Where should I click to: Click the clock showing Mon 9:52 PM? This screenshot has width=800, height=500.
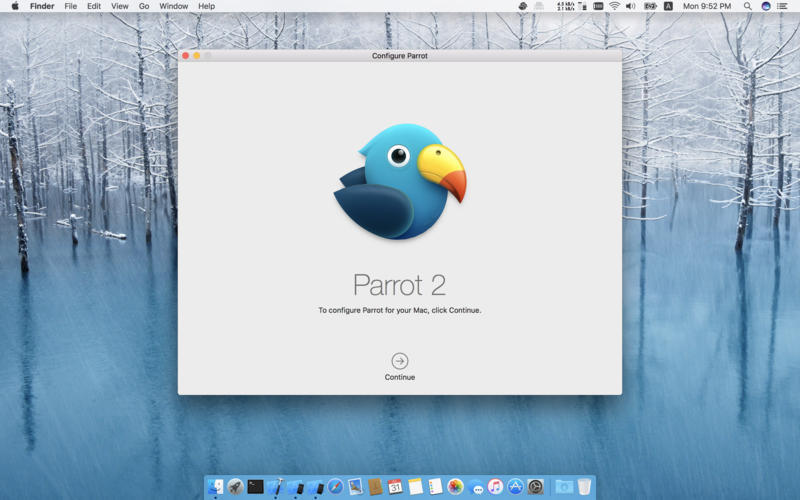707,6
